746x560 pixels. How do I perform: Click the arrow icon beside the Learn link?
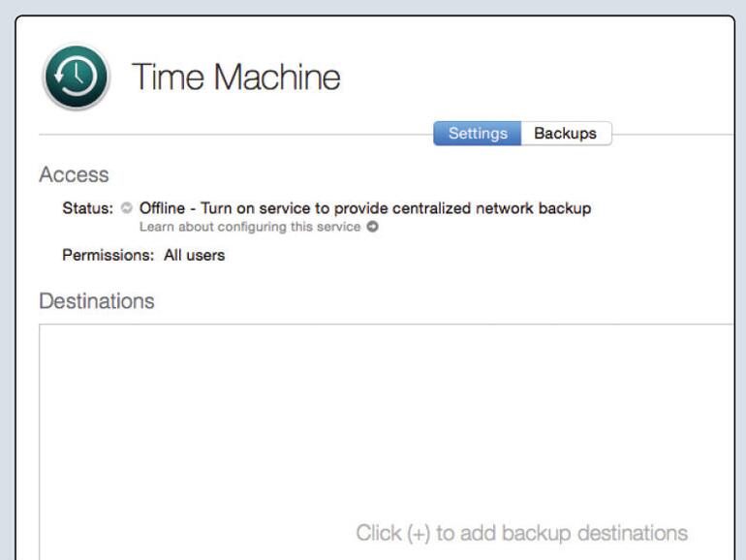point(372,227)
